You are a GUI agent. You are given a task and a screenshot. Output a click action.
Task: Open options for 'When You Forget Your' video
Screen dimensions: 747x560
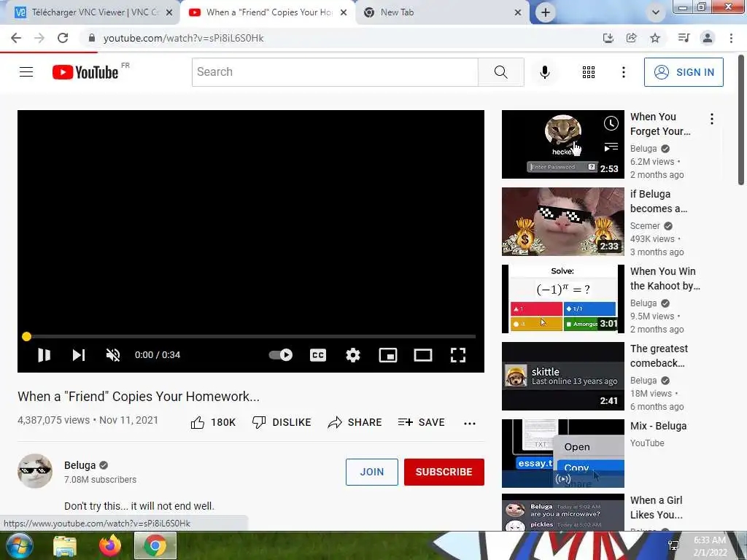[x=712, y=119]
